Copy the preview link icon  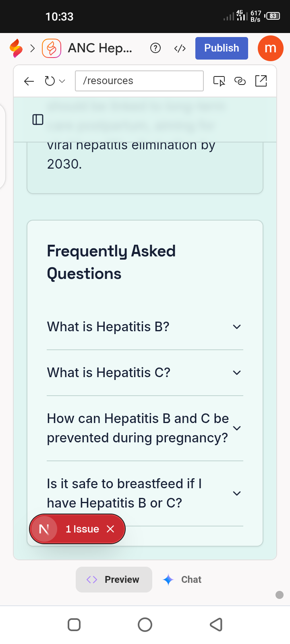click(x=240, y=81)
